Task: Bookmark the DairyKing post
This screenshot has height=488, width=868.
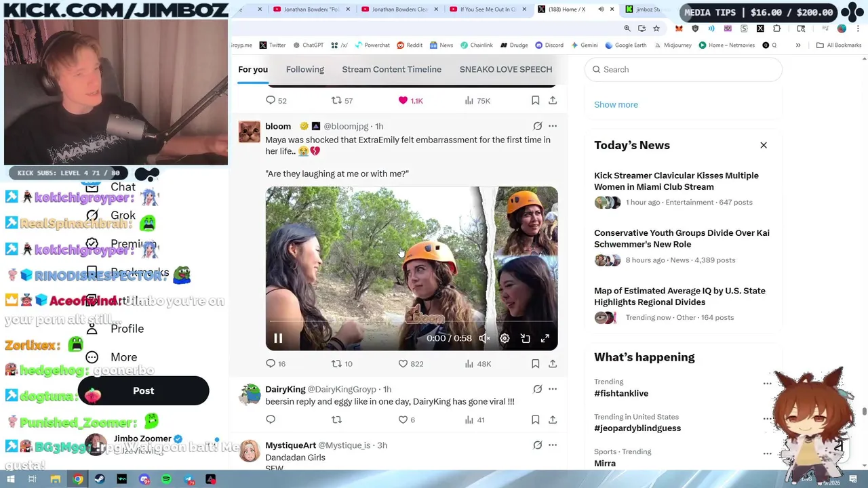Action: [535, 420]
